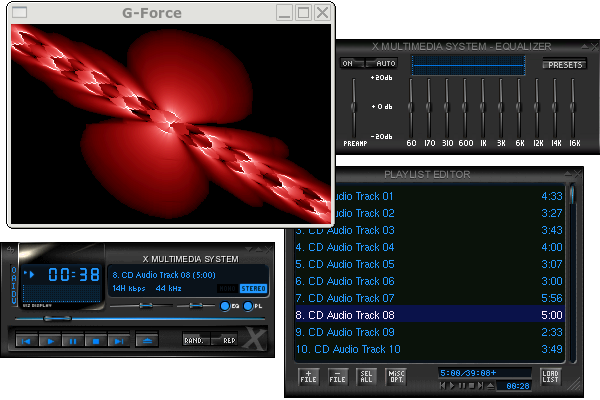Image resolution: width=600 pixels, height=400 pixels.
Task: Click the main player windowshade arrow
Action: [259, 250]
